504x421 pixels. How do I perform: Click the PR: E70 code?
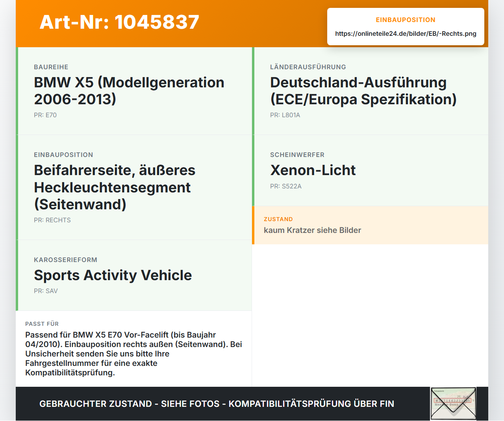click(x=45, y=115)
